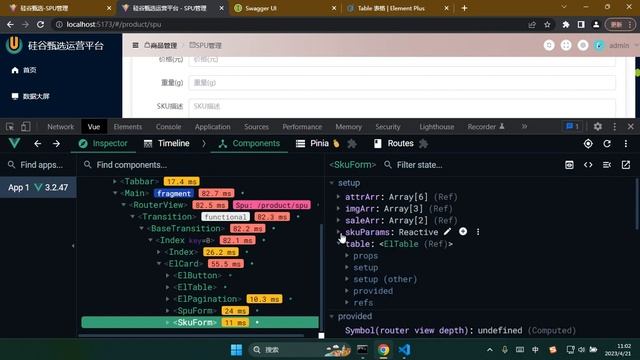Open the Pinia inspector tab
The width and height of the screenshot is (640, 360).
[318, 144]
